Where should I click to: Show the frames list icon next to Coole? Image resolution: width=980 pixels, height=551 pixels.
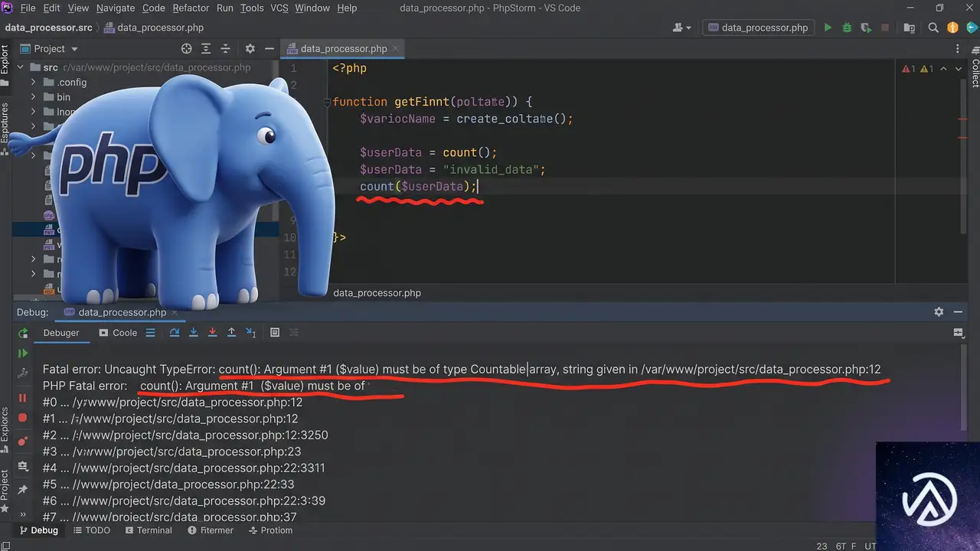click(150, 333)
